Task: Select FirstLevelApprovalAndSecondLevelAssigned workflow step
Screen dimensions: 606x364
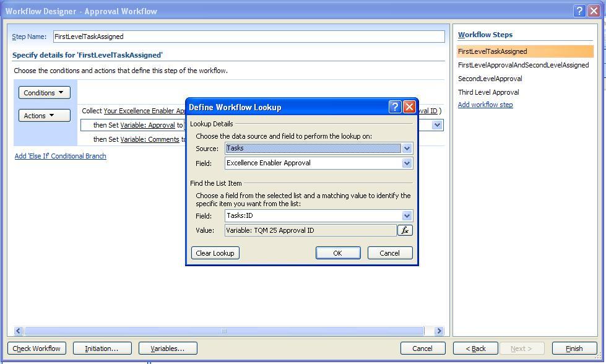Action: click(x=523, y=65)
